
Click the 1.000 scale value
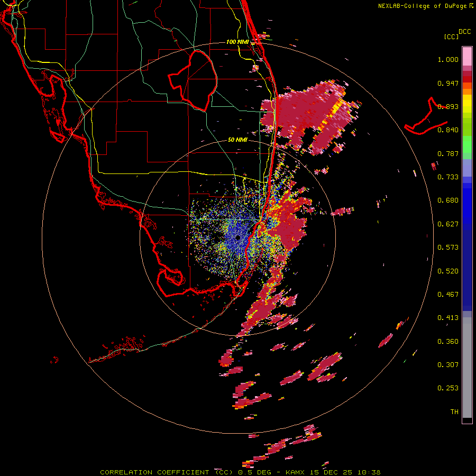pyautogui.click(x=448, y=59)
